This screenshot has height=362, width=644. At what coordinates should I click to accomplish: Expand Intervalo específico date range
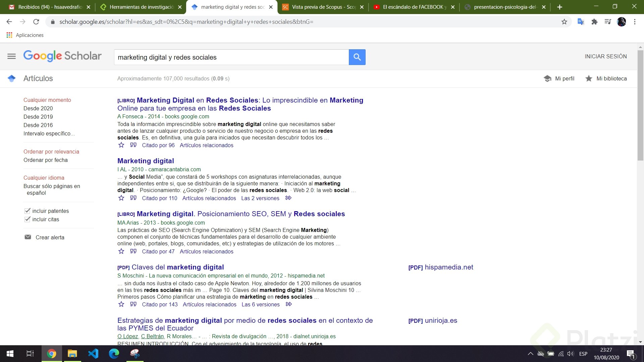click(49, 133)
